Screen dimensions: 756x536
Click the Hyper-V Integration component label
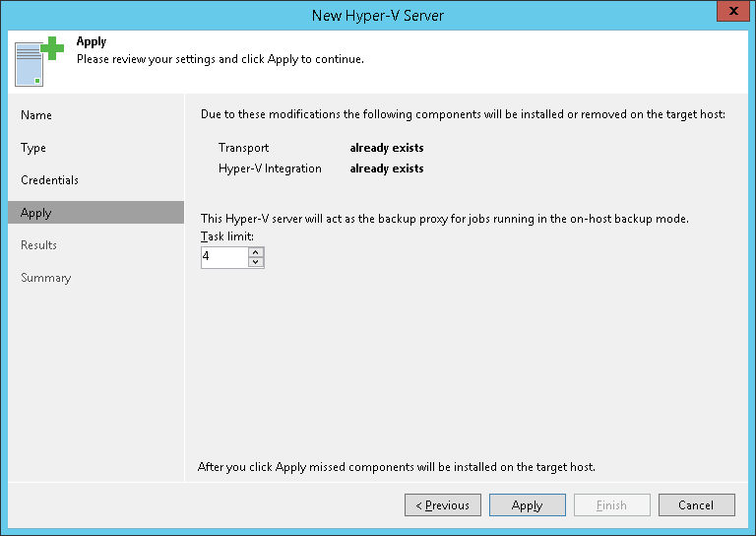click(x=270, y=168)
